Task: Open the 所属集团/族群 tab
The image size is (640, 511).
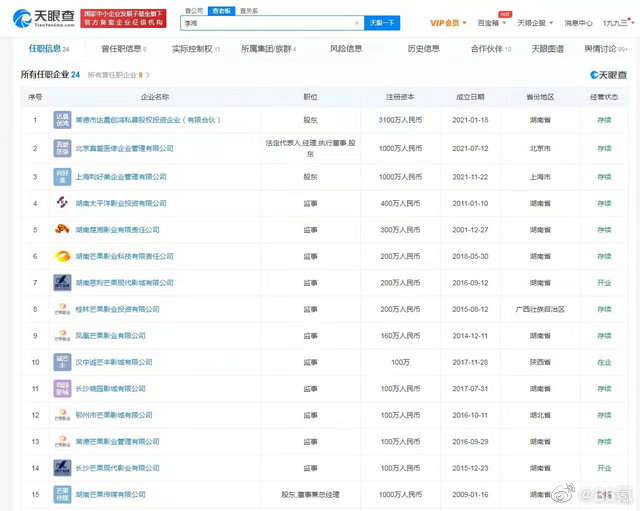Action: tap(269, 49)
